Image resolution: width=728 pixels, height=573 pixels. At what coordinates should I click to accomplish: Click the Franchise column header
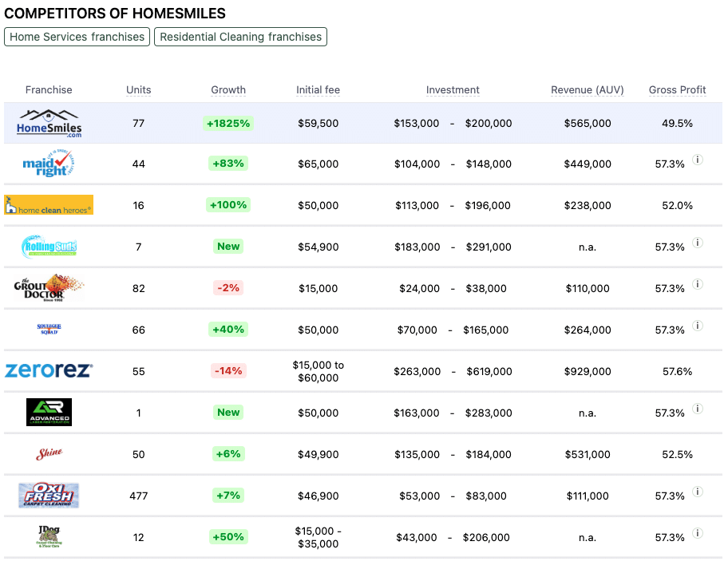pos(49,89)
